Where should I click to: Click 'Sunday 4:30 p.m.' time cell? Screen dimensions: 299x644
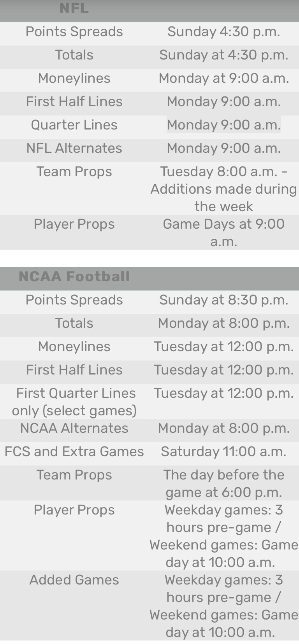coord(223,31)
